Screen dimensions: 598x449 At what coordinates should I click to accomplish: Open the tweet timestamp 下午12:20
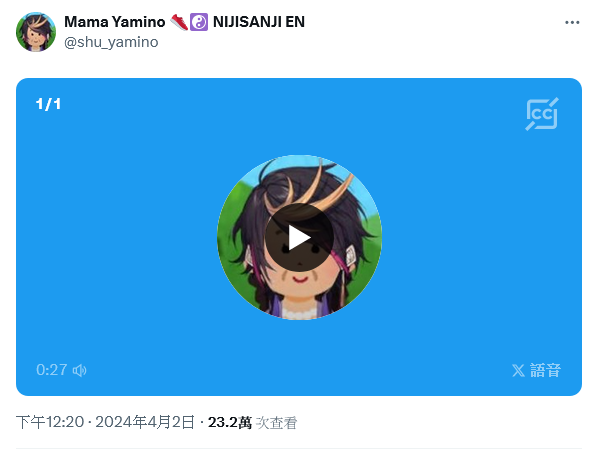click(50, 422)
